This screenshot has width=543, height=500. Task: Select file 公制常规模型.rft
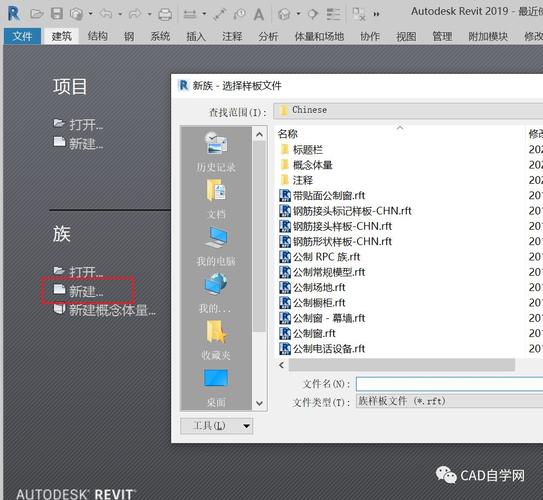[322, 272]
